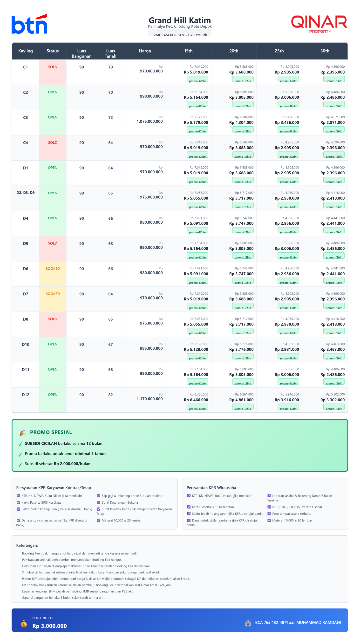The width and height of the screenshot is (360, 644).
Task: Click the SIMULASI KPR BTN - Fix Rate 3th label
Action: pos(180,35)
